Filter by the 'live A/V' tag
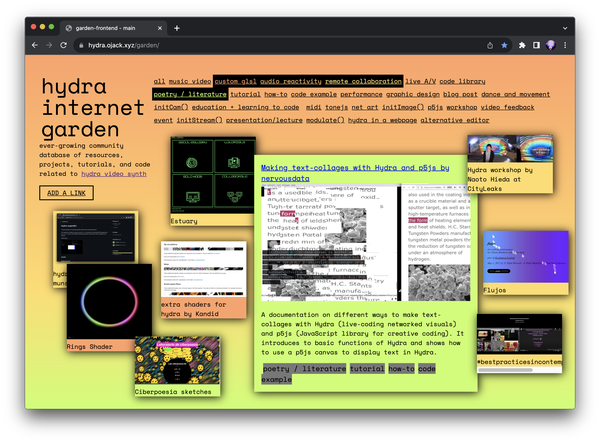This screenshot has width=600, height=442. (x=420, y=81)
